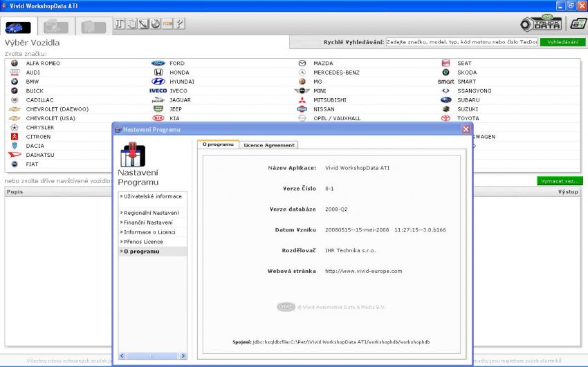Choose the Ford brand logo
The height and width of the screenshot is (367, 588).
click(x=158, y=64)
